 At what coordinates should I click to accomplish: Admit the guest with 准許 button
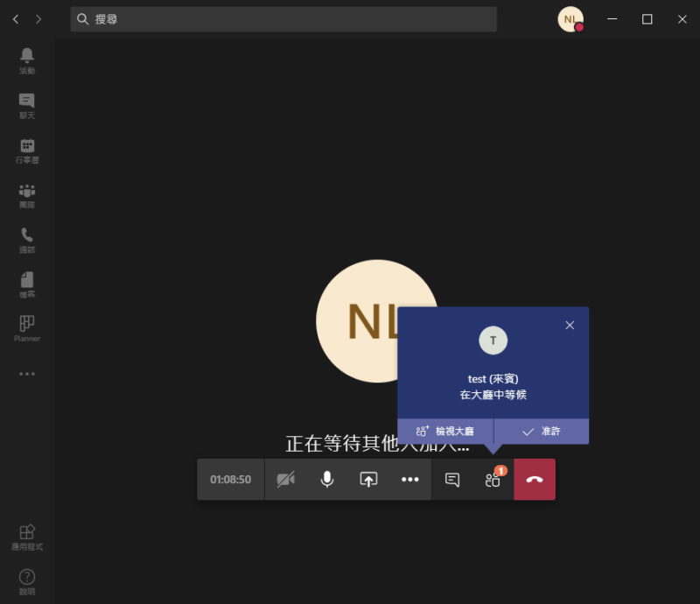541,432
